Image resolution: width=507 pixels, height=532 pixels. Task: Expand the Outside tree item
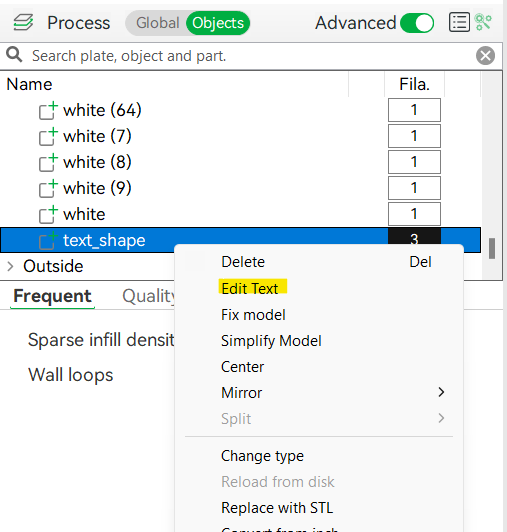(x=10, y=266)
